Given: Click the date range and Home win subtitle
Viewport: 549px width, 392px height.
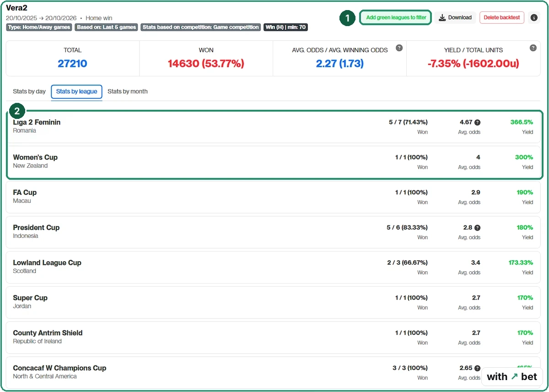Looking at the screenshot, I should (59, 18).
